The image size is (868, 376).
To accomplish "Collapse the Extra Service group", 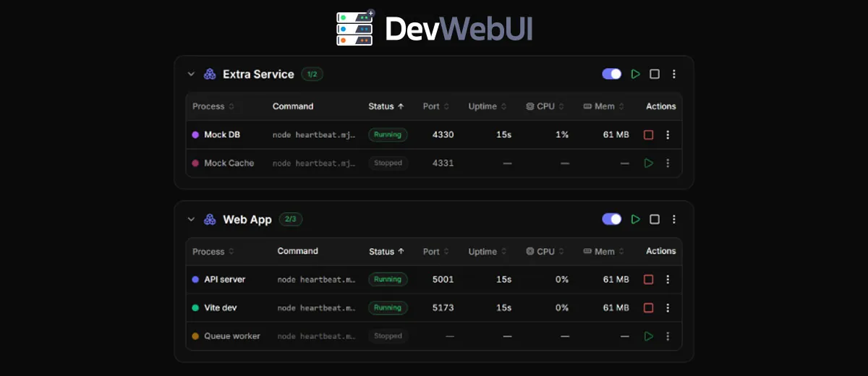I will [191, 74].
